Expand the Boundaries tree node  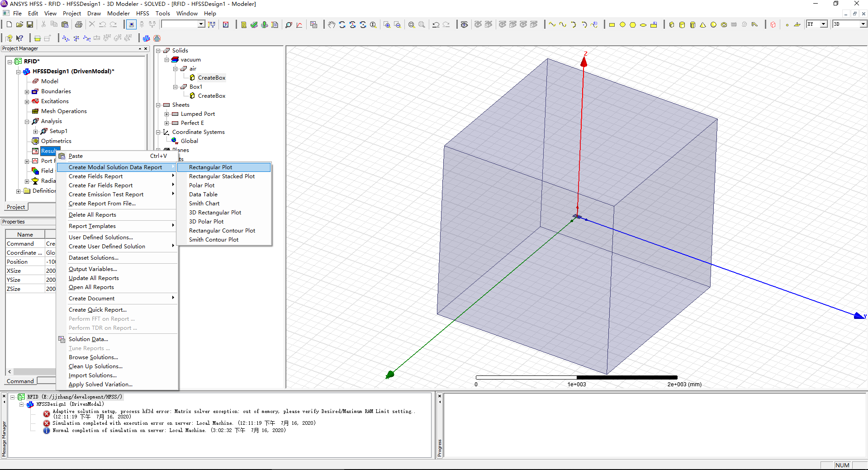coord(27,91)
